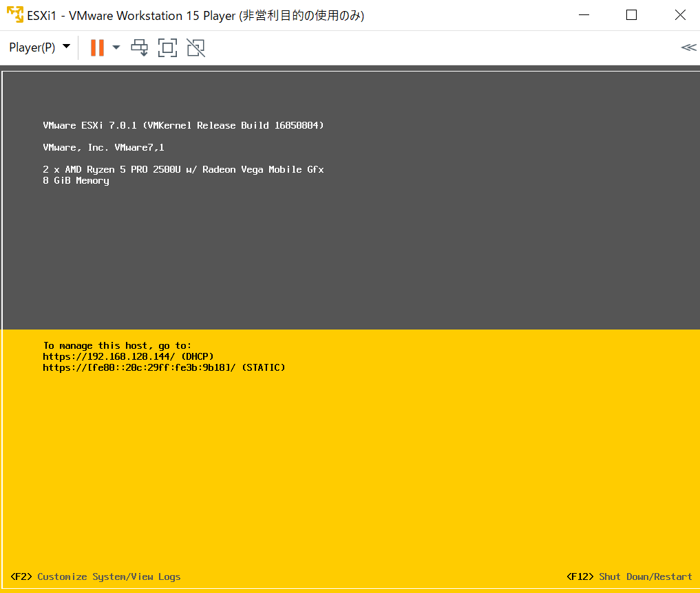This screenshot has height=593, width=700.
Task: Click the AMD Ryzen 5 PRO 2500U line
Action: pyautogui.click(x=184, y=169)
